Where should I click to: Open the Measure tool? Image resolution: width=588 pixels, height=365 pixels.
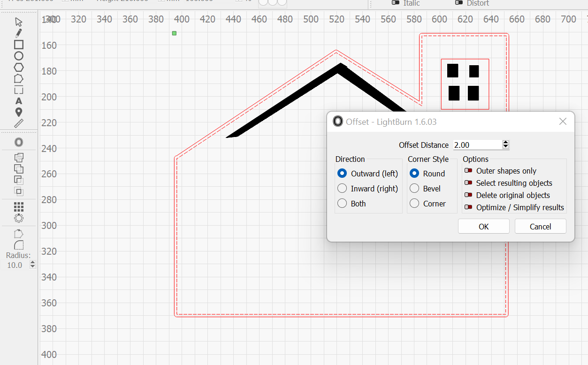click(x=19, y=123)
